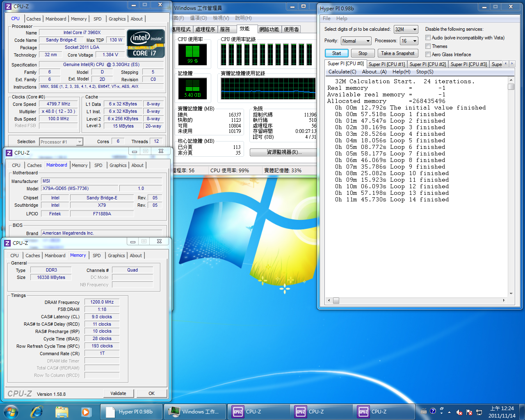Click the Intel Core i7 logo in CPU-Z
Screen dimensions: 525x420
click(x=146, y=43)
